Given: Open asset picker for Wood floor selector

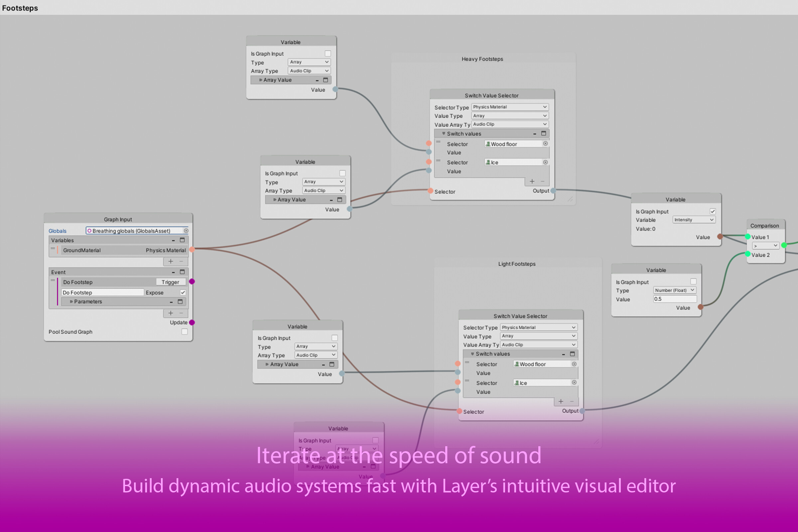Looking at the screenshot, I should click(546, 144).
